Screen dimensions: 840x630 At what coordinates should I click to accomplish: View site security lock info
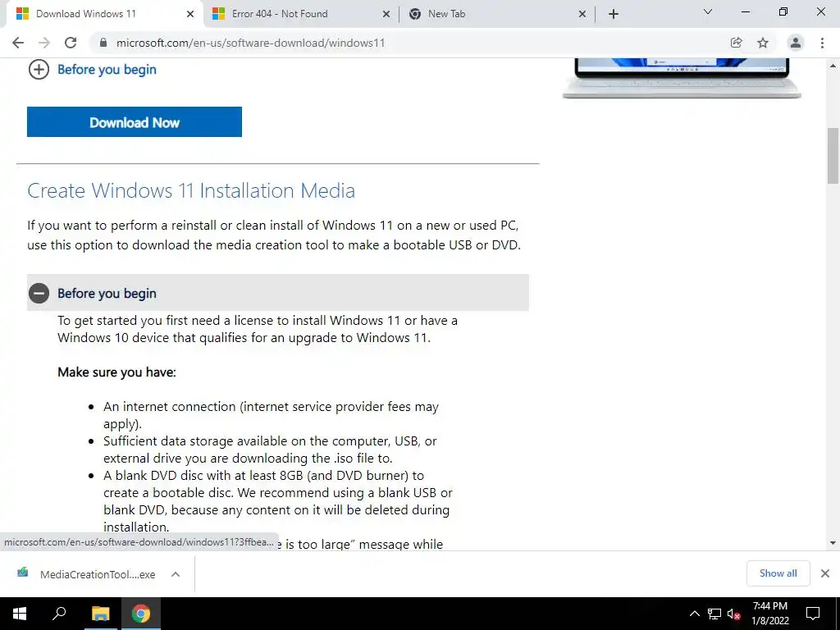pos(103,43)
